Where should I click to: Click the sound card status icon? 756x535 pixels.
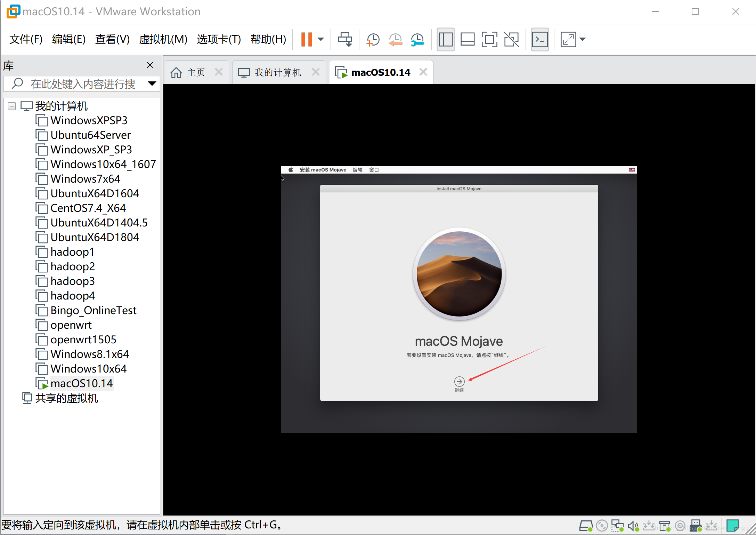click(633, 526)
